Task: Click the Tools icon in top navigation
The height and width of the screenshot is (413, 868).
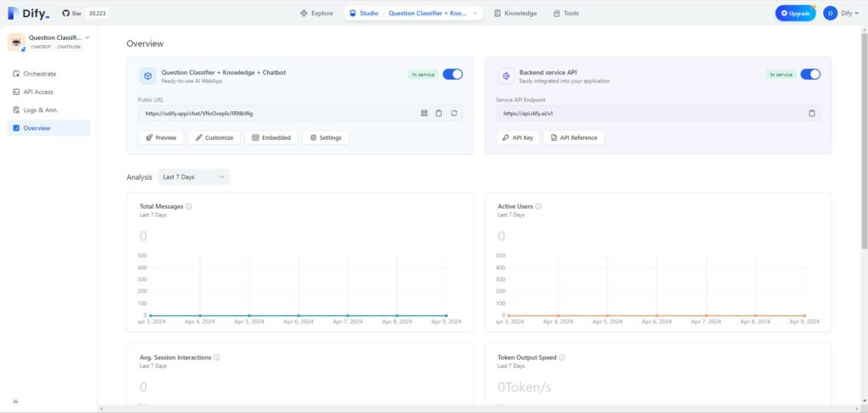Action: pos(556,14)
